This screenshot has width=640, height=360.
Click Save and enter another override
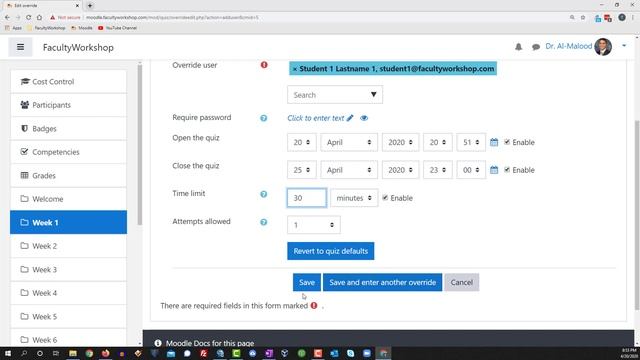pyautogui.click(x=382, y=282)
